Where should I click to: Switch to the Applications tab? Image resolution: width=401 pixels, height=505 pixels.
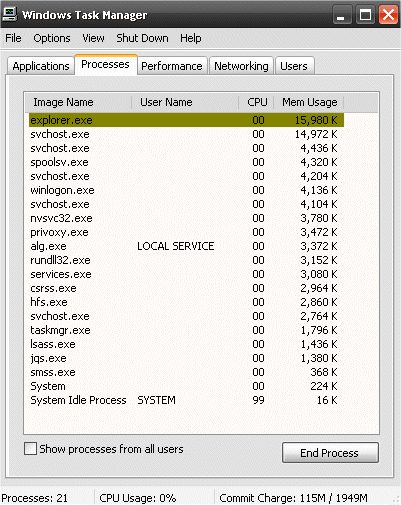pos(41,66)
